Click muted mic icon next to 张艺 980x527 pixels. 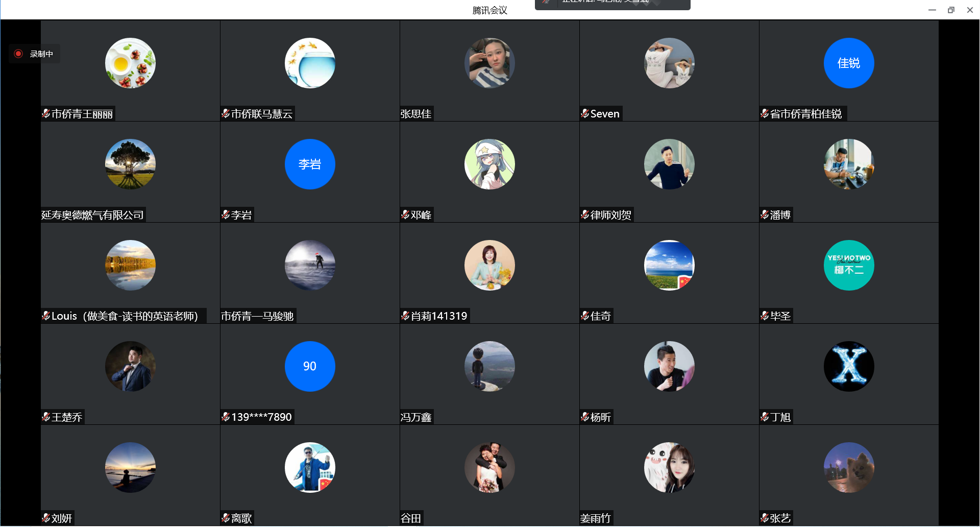[x=765, y=518]
